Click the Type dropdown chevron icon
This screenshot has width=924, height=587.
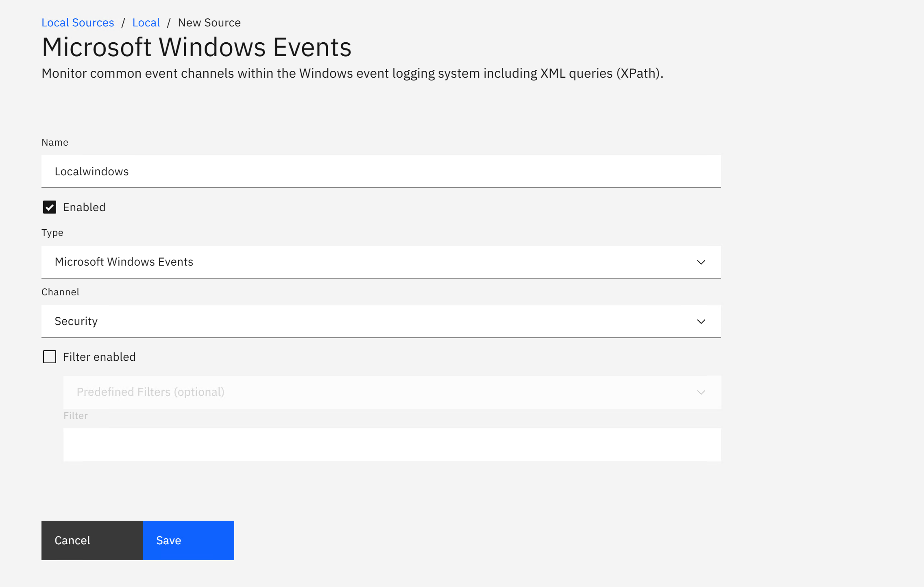701,262
